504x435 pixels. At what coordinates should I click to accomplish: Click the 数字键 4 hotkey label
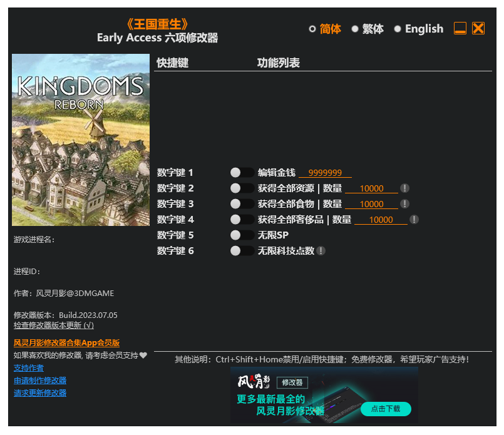point(175,220)
